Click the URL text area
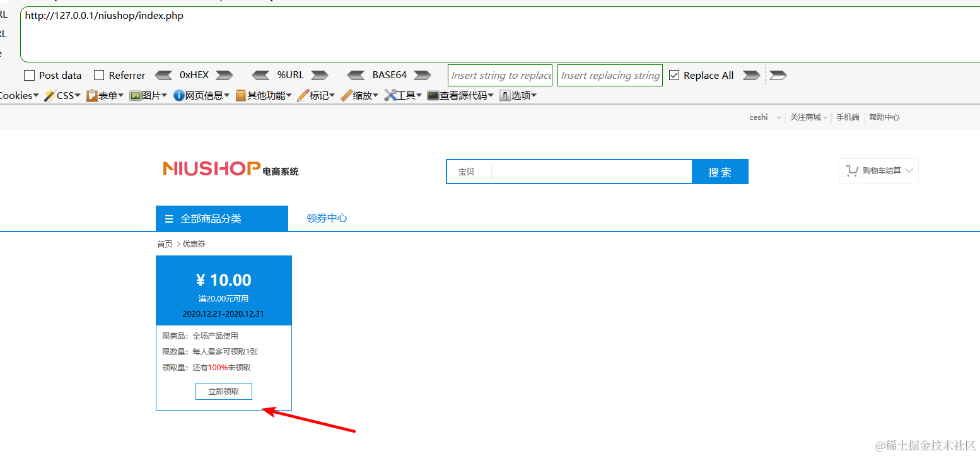This screenshot has width=980, height=456. (500, 35)
